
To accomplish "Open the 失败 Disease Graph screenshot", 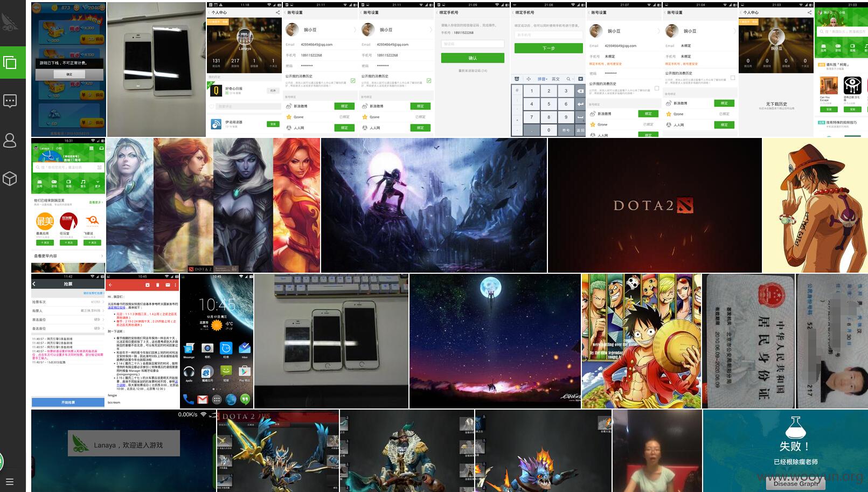I will (786, 451).
